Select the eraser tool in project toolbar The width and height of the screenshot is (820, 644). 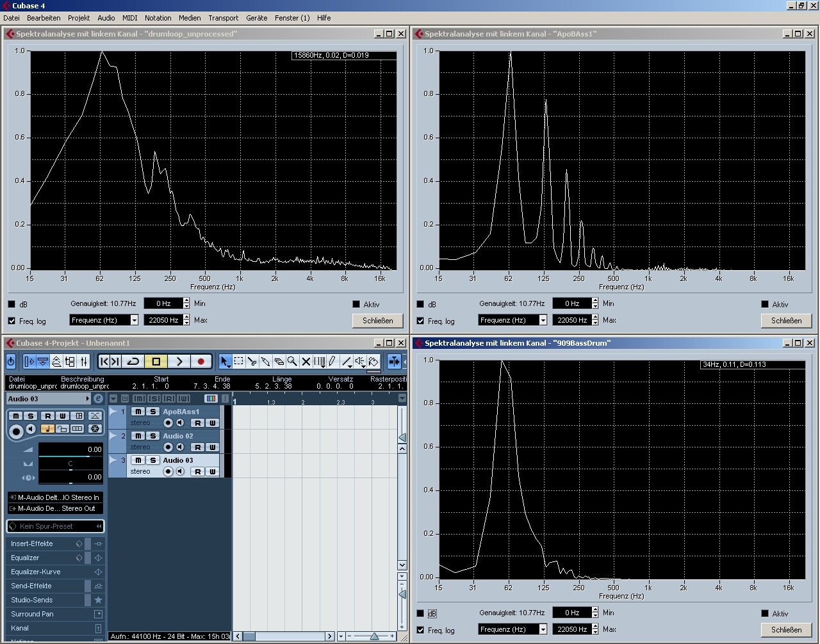(x=279, y=362)
